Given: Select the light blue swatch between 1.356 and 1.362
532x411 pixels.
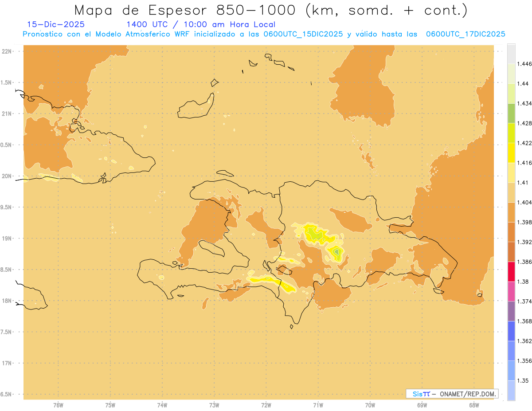Looking at the screenshot, I should click(x=511, y=351).
